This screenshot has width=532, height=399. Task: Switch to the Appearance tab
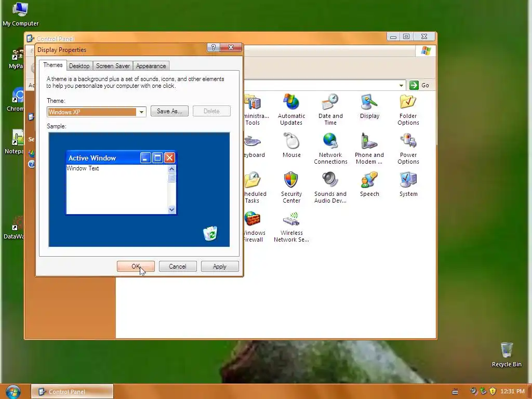click(x=151, y=66)
